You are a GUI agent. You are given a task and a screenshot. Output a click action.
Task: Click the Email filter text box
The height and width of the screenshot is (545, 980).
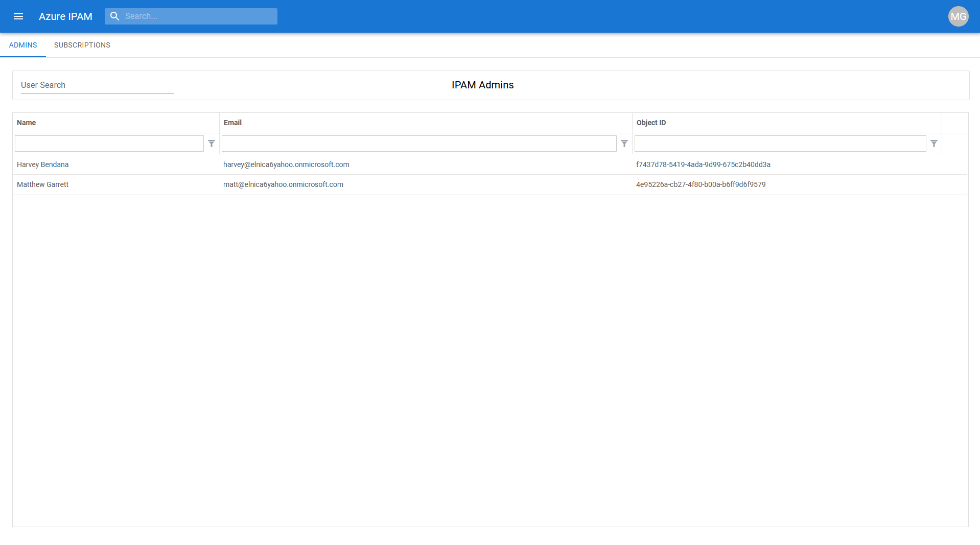point(419,144)
